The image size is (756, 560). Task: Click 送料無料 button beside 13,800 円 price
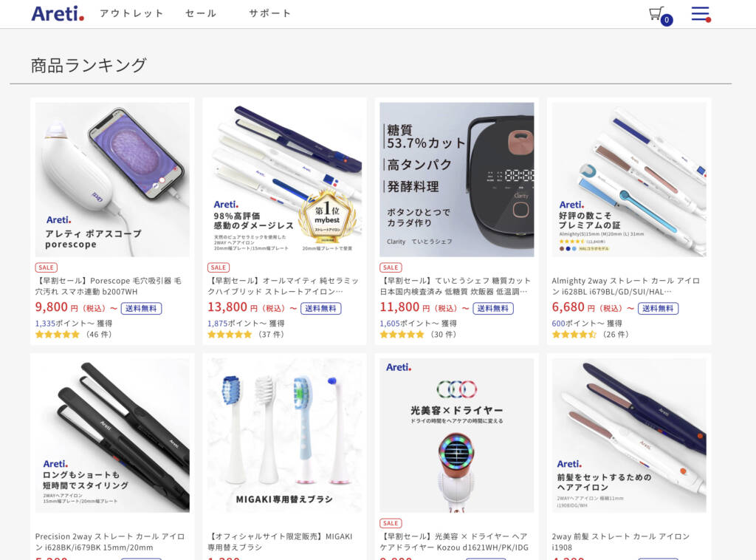point(320,308)
